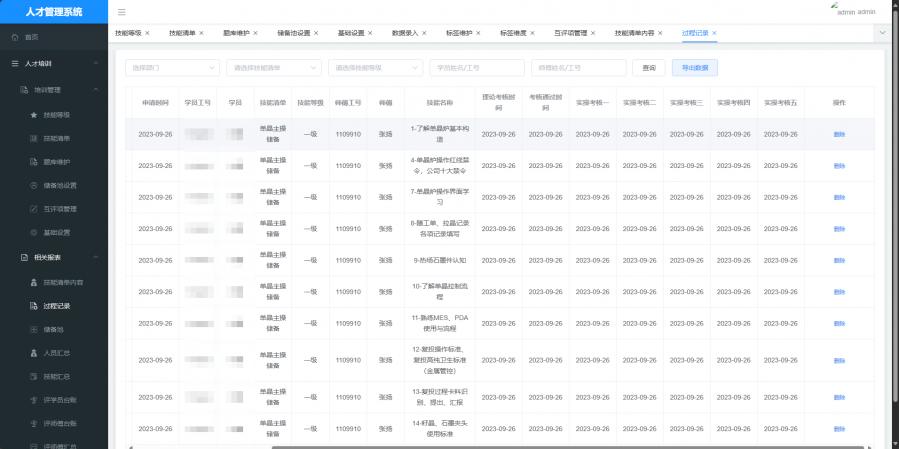The image size is (899, 449).
Task: Close the 数据录入 tab
Action: 424,33
